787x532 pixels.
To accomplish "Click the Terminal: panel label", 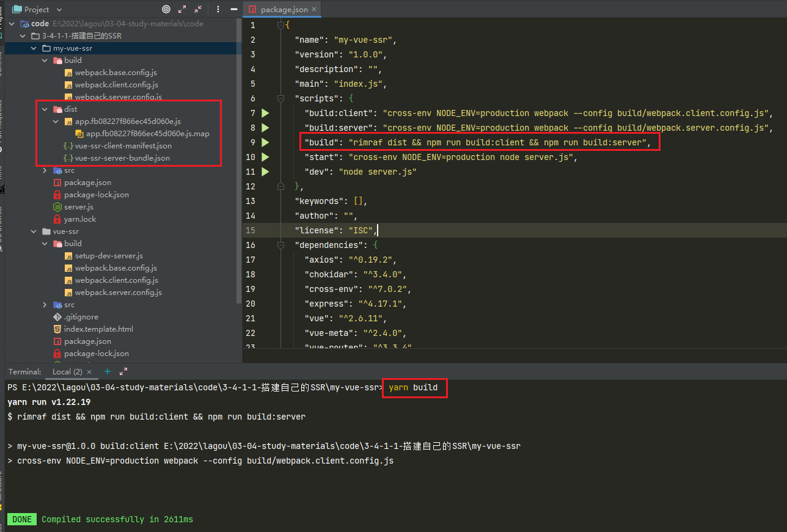I will 25,371.
